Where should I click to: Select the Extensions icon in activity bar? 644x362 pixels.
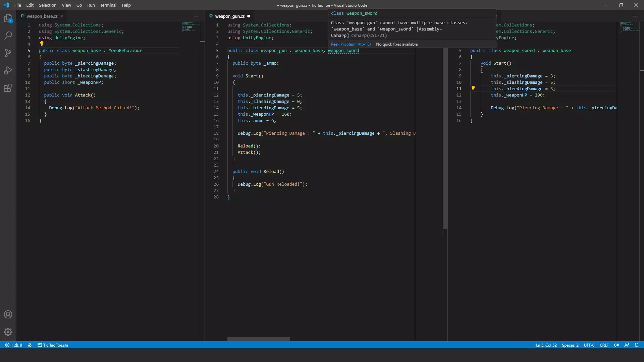[8, 88]
